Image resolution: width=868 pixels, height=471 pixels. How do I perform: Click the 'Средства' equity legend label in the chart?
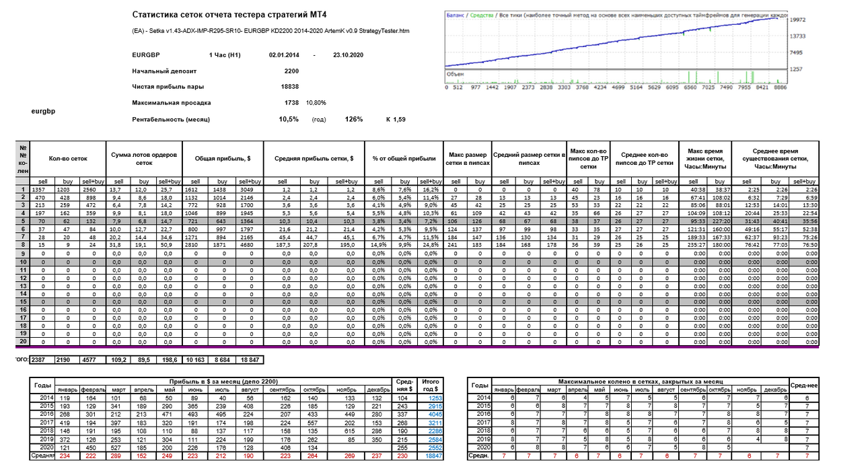click(481, 14)
